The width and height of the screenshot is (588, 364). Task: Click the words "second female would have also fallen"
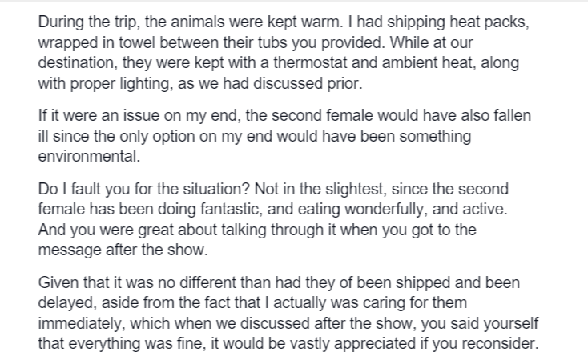(401, 115)
